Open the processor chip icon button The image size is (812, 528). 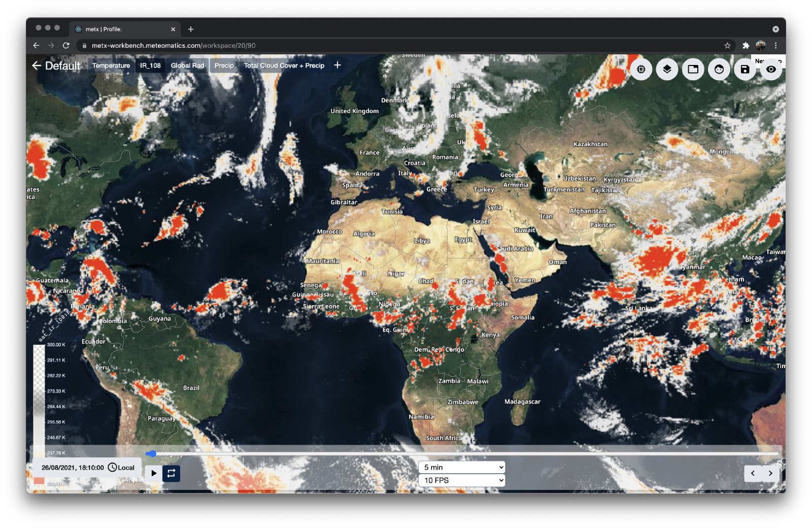(641, 69)
